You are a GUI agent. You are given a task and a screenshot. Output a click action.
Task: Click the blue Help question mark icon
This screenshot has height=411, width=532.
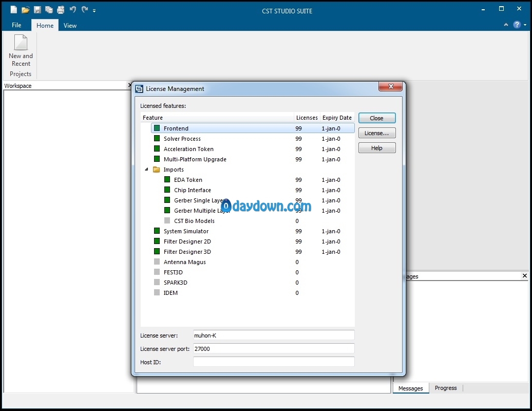pyautogui.click(x=517, y=25)
